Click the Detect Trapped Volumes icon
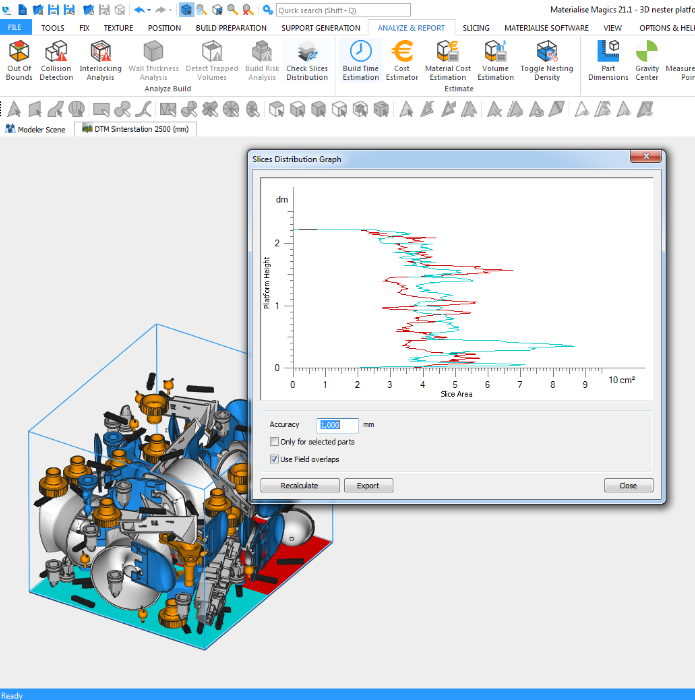This screenshot has height=700, width=695. click(212, 60)
